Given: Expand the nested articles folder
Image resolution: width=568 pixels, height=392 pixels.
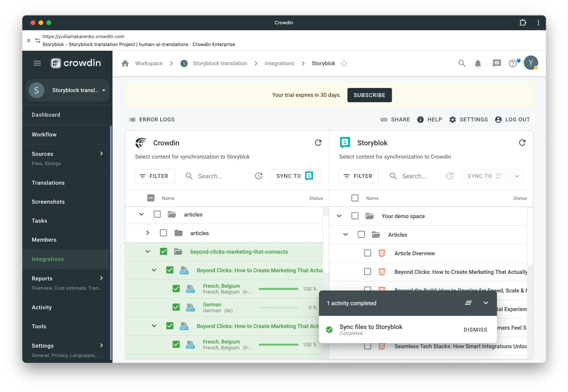Looking at the screenshot, I should (x=147, y=233).
